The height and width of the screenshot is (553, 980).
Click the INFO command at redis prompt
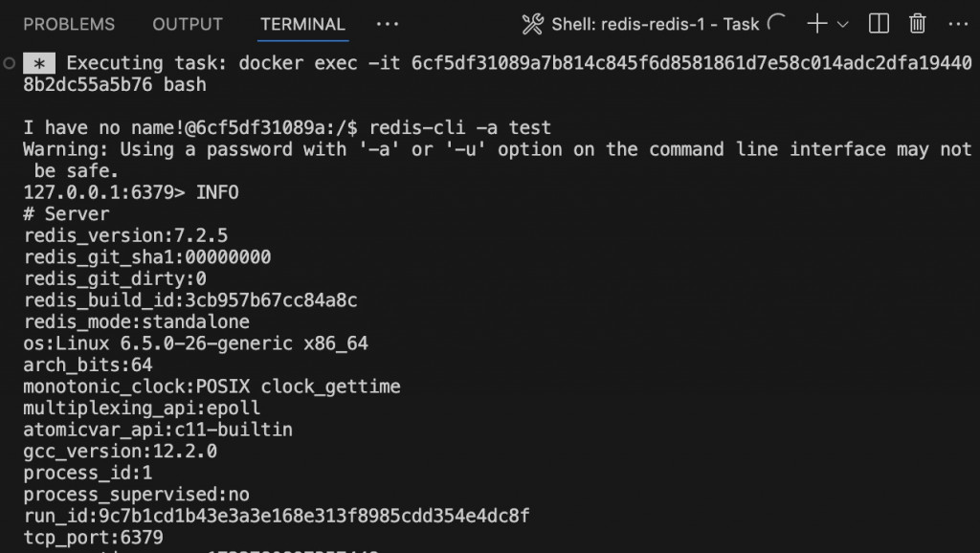pos(217,192)
